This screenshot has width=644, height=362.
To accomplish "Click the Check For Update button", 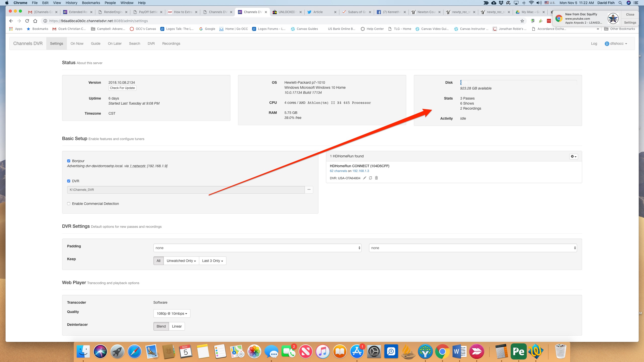I will [x=122, y=88].
